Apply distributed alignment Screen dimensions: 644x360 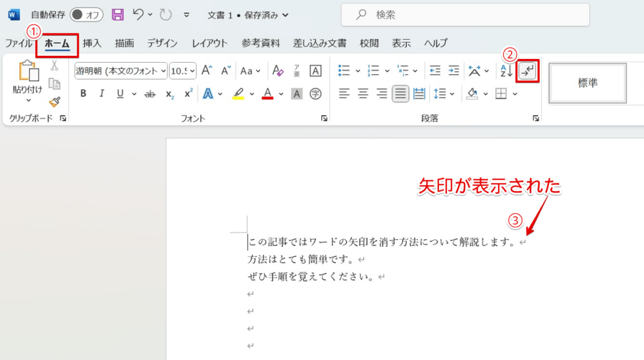coord(419,94)
